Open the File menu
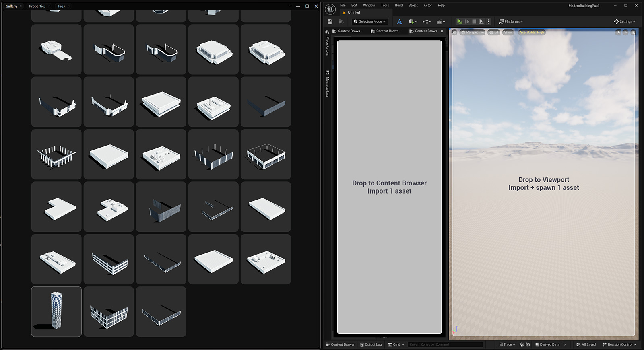The width and height of the screenshot is (644, 350). (343, 5)
